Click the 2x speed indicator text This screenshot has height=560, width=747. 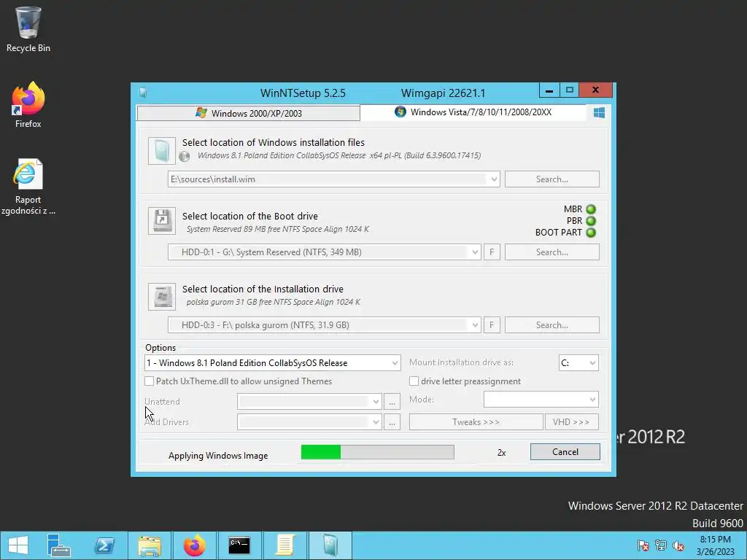click(501, 453)
